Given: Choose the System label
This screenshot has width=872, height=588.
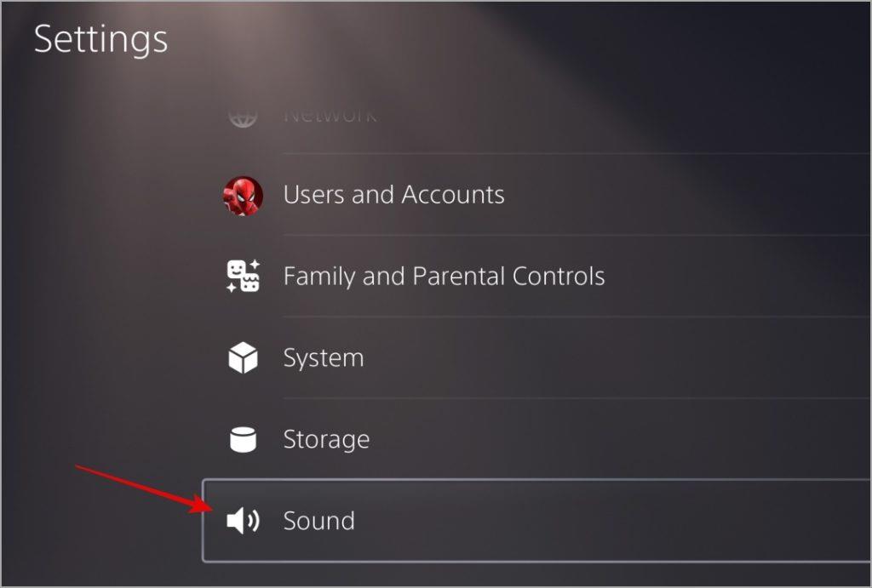Looking at the screenshot, I should point(324,358).
